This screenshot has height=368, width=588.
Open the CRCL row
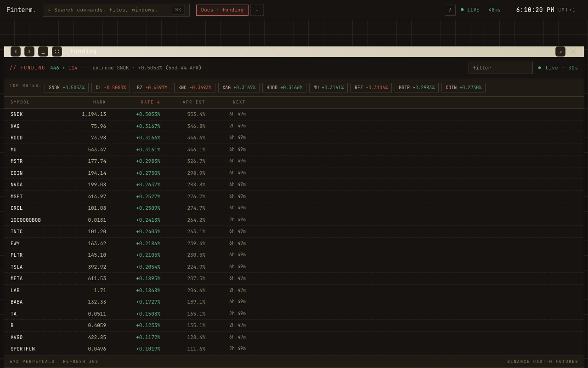[x=294, y=208]
